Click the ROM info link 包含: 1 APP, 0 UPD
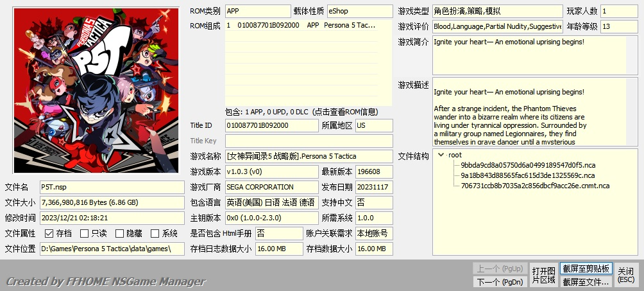This screenshot has height=291, width=644. [301, 112]
